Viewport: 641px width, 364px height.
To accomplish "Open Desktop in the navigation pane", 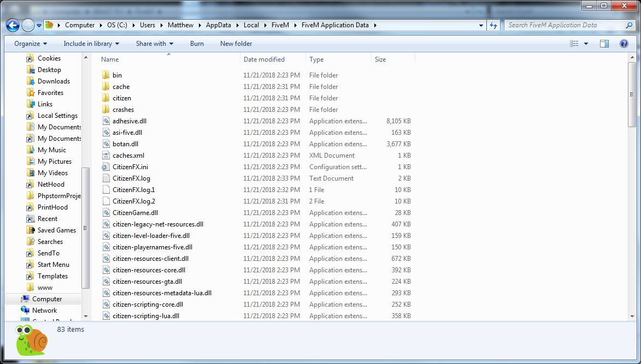I will coord(49,70).
